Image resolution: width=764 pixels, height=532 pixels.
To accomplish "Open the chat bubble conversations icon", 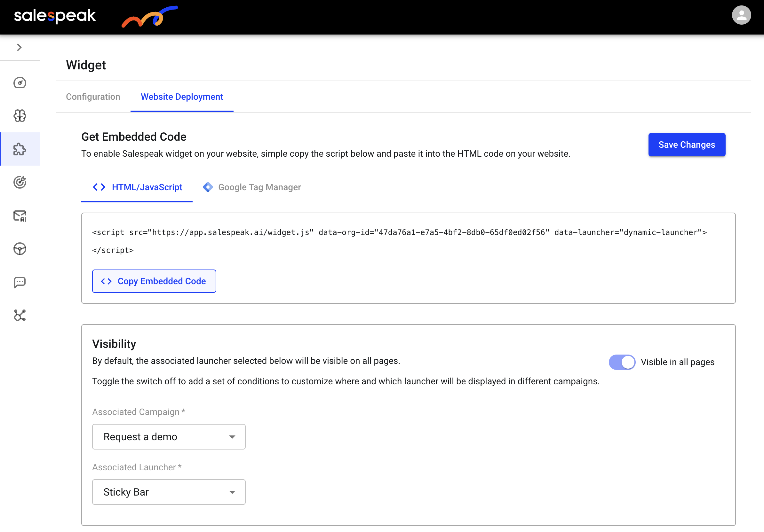I will (x=20, y=282).
